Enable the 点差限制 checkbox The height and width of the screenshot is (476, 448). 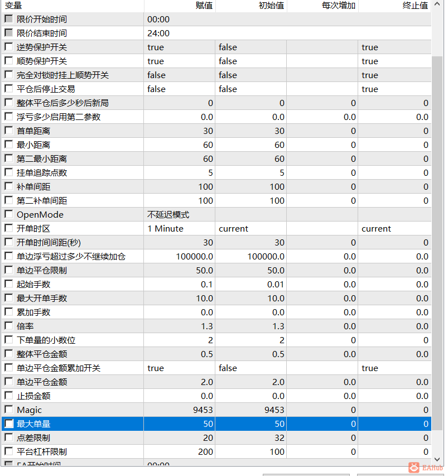pyautogui.click(x=9, y=437)
